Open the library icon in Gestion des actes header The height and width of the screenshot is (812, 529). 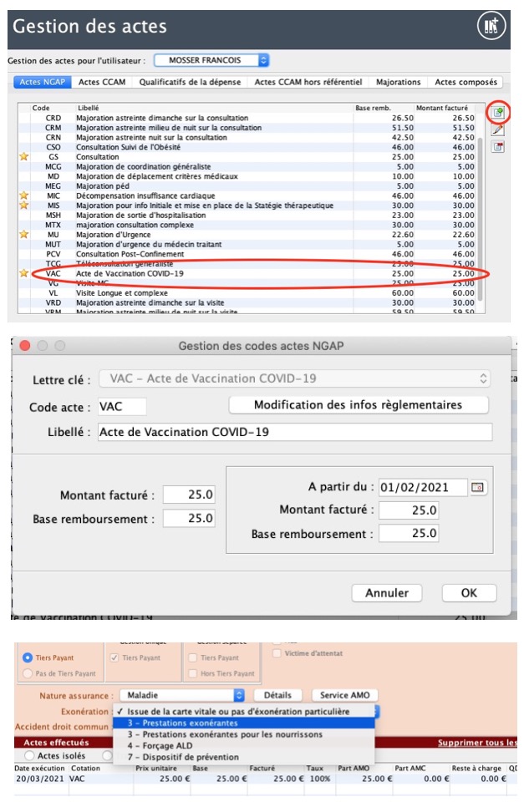pos(491,25)
